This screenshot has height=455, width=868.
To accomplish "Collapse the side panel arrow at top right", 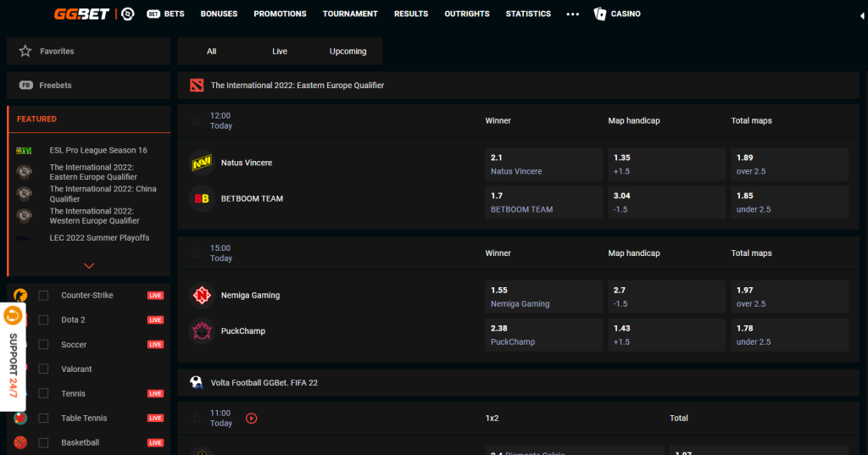I will (862, 16).
